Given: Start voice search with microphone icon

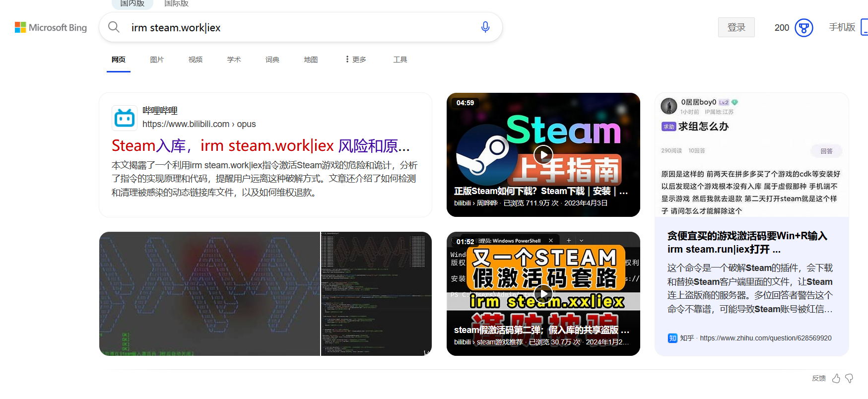Looking at the screenshot, I should coord(485,27).
